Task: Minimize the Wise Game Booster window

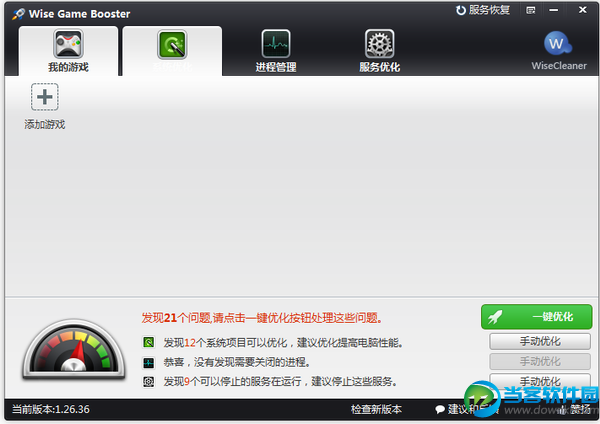Action: pyautogui.click(x=554, y=10)
